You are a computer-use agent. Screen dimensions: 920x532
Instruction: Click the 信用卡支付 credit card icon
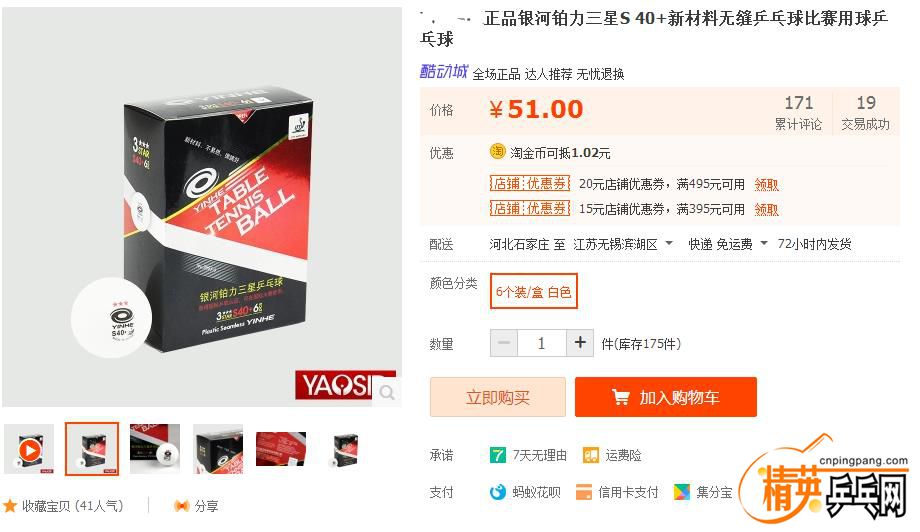[584, 492]
